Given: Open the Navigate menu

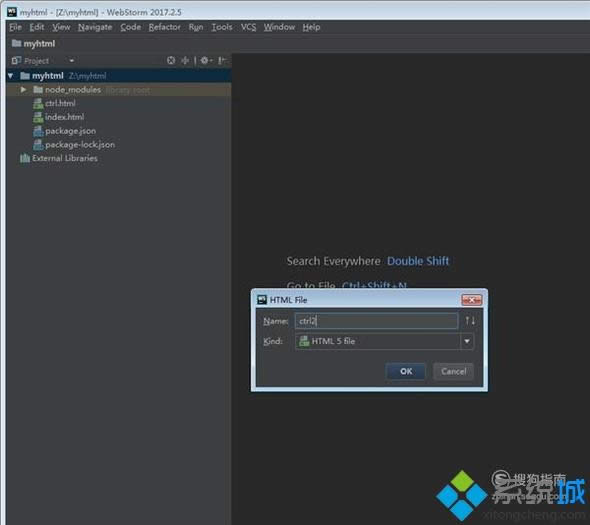Looking at the screenshot, I should pyautogui.click(x=95, y=27).
